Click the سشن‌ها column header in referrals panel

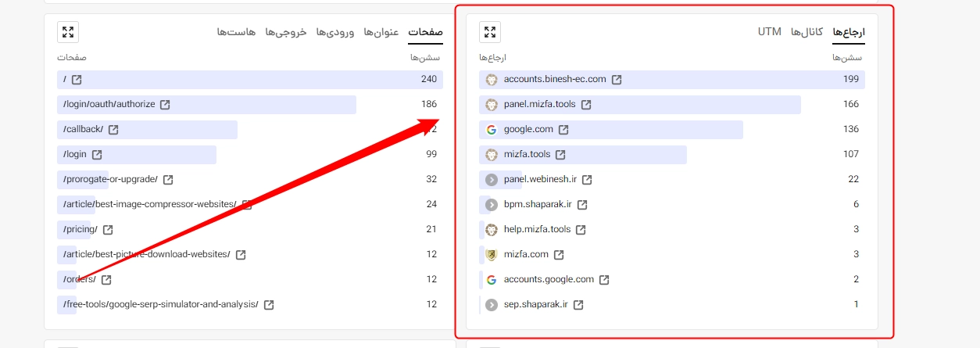847,58
